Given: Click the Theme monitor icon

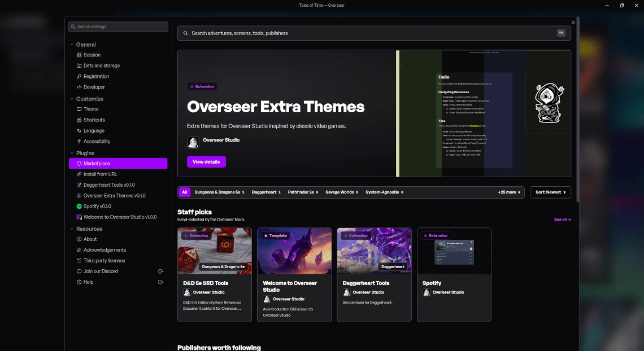Looking at the screenshot, I should (79, 109).
